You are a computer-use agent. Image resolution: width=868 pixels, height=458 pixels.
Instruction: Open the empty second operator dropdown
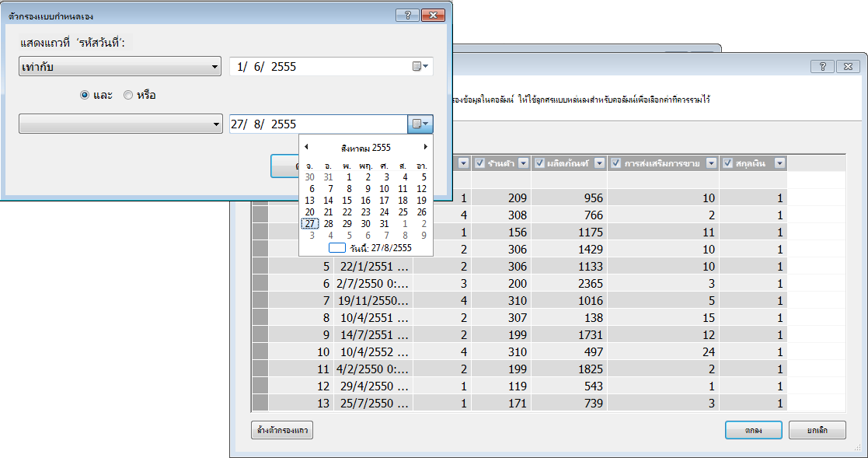tap(120, 124)
